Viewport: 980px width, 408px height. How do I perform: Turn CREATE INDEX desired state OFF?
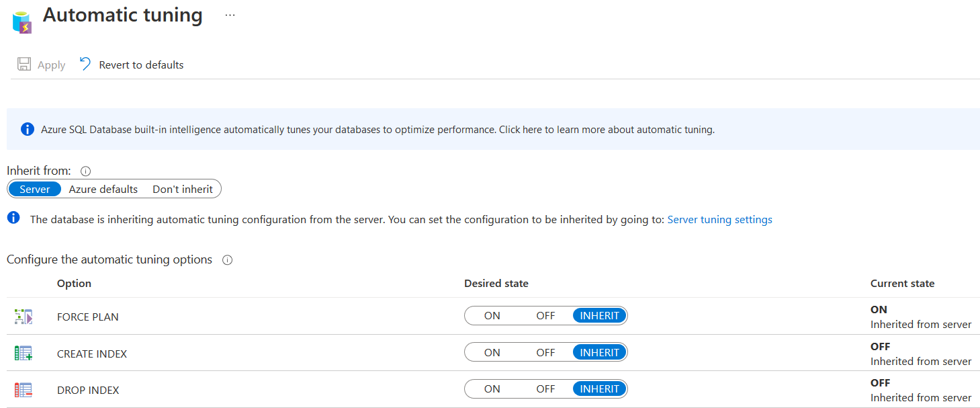click(x=545, y=353)
